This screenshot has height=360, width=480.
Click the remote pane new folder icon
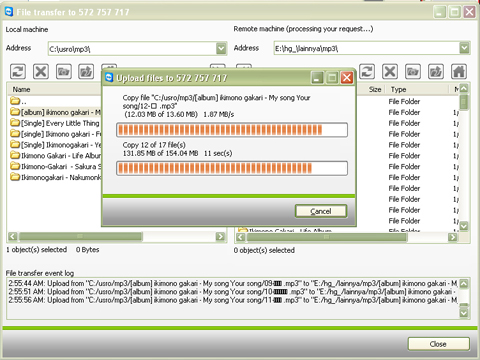[413, 72]
